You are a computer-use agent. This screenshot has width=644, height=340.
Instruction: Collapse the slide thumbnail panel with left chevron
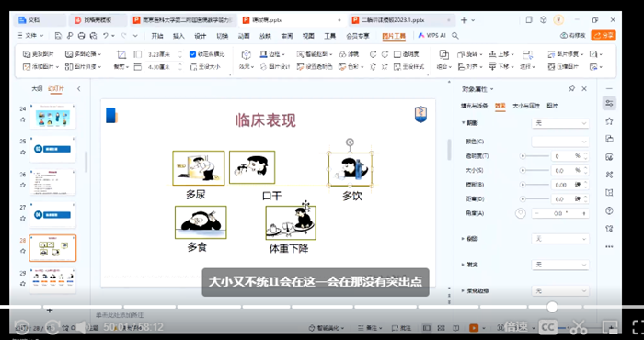click(78, 88)
